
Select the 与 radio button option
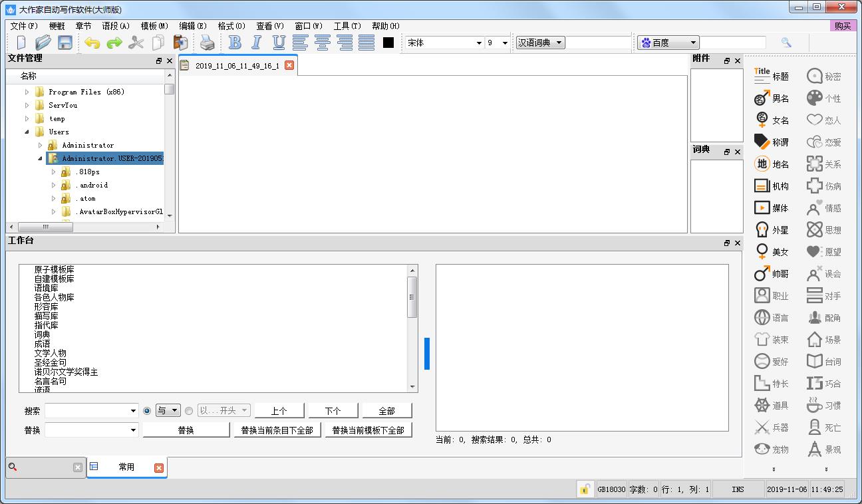[x=147, y=411]
